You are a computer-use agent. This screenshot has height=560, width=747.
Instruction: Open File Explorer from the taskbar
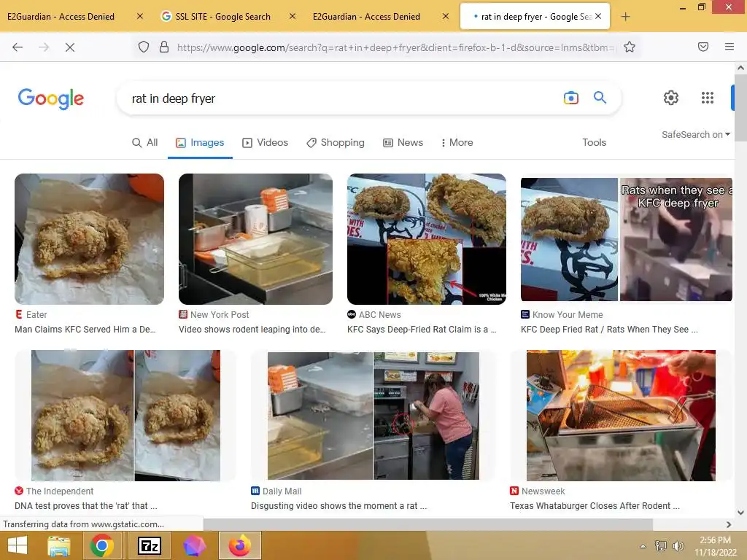[x=59, y=545]
